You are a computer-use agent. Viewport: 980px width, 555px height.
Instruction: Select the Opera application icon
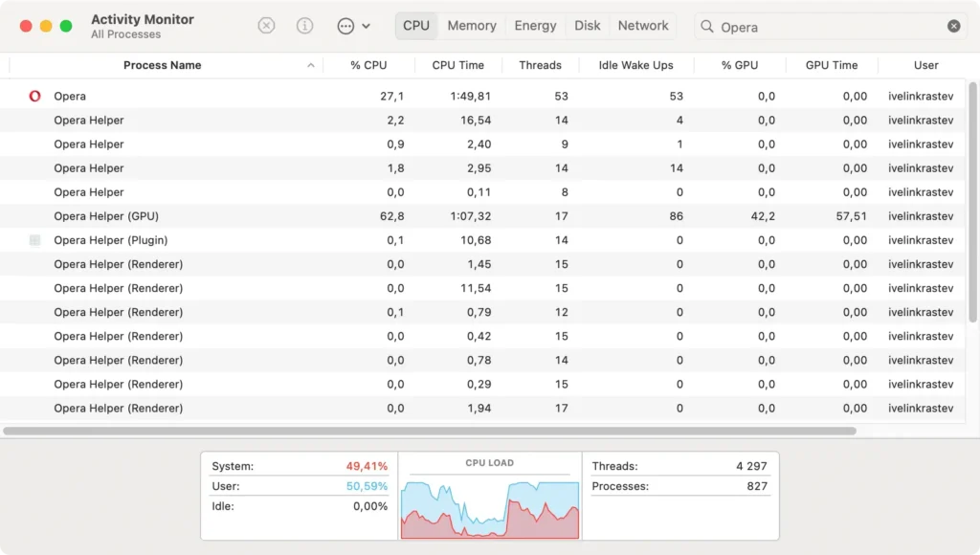point(35,96)
